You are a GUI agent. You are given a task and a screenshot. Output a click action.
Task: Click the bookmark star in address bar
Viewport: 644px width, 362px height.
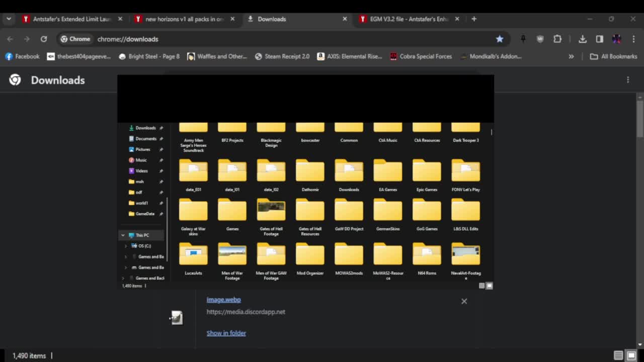tap(500, 39)
